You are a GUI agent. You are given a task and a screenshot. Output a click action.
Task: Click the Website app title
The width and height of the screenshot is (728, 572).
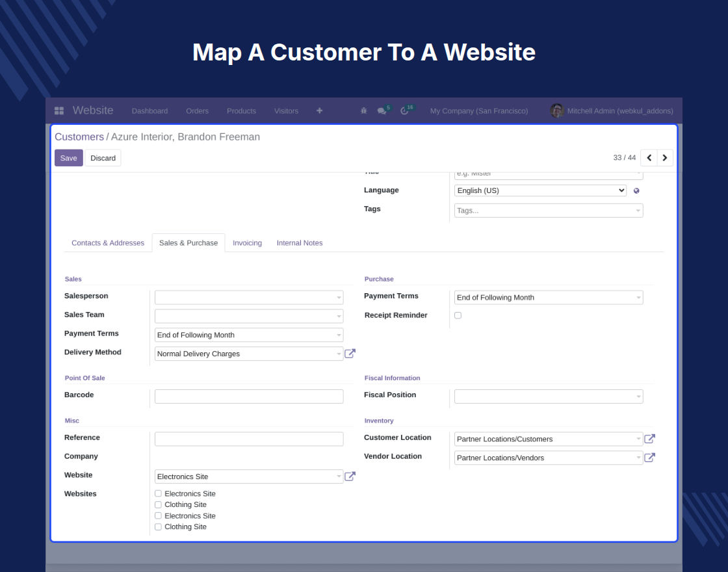[93, 110]
